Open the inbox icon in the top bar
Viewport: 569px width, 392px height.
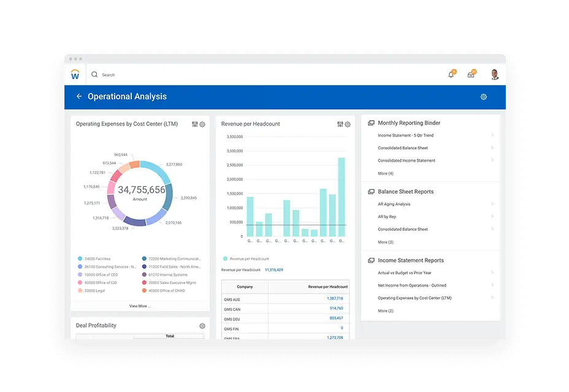pos(471,73)
